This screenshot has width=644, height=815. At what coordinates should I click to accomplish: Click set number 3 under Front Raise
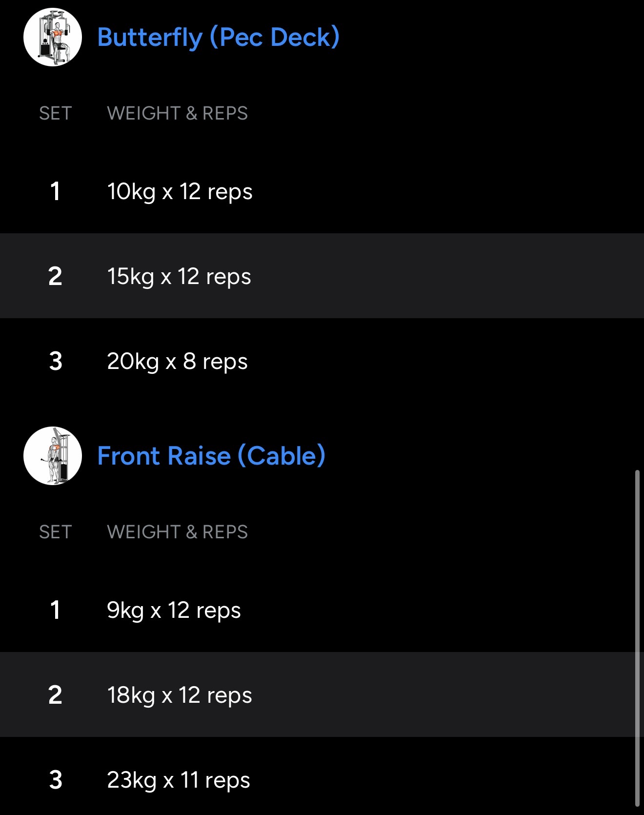coord(56,780)
